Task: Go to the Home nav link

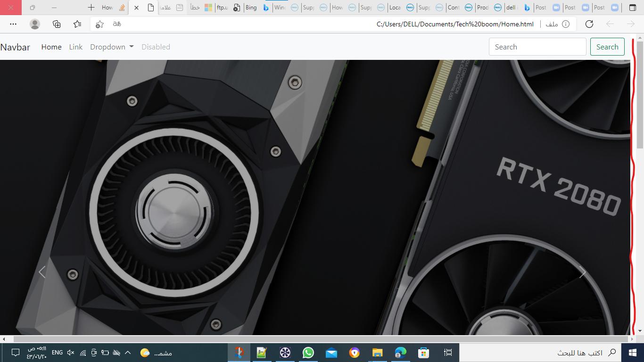Action: click(x=51, y=47)
